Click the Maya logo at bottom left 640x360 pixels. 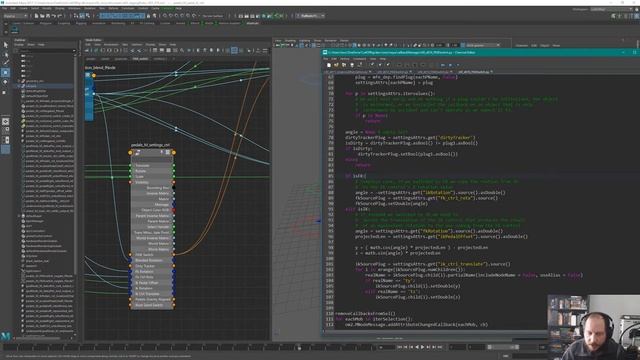click(5, 336)
